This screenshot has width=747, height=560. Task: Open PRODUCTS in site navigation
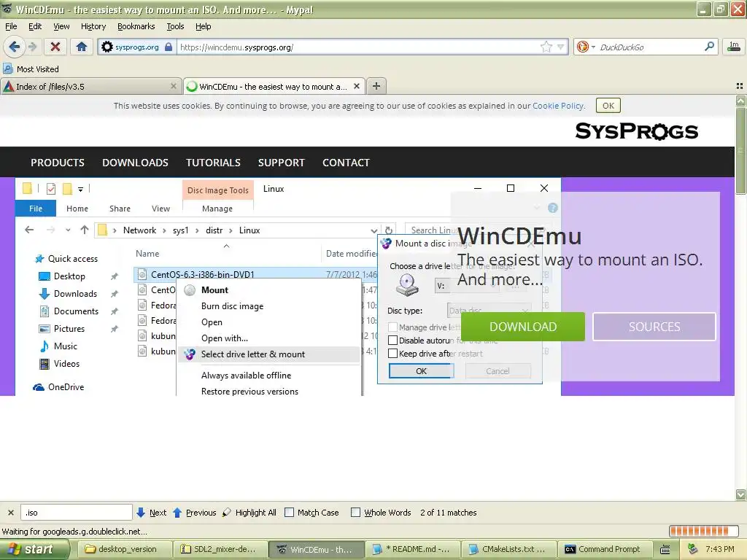tap(58, 163)
